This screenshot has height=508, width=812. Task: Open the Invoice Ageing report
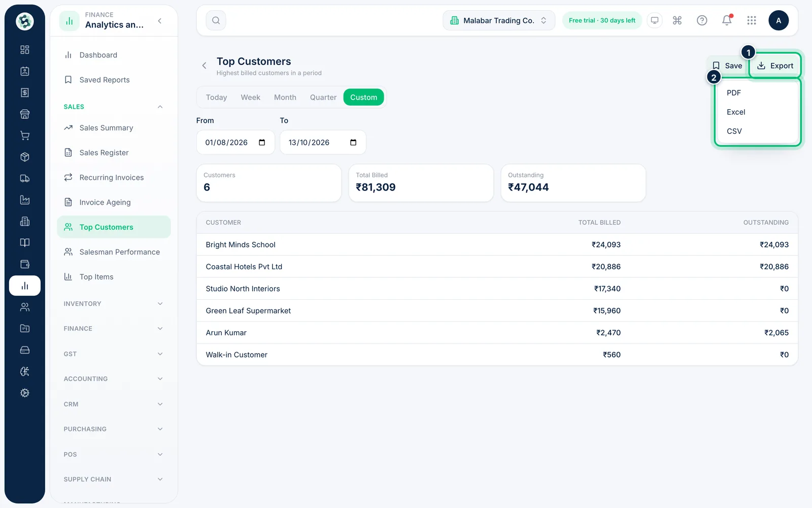coord(114,202)
